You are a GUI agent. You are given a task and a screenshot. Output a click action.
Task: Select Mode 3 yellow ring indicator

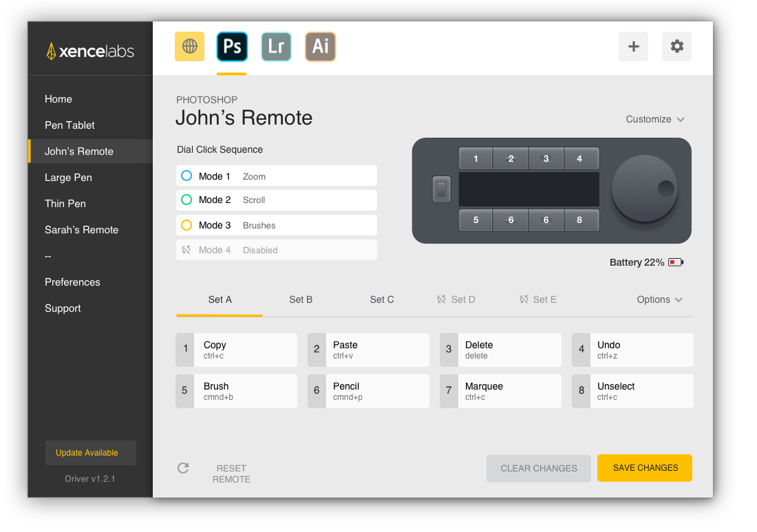coord(186,225)
